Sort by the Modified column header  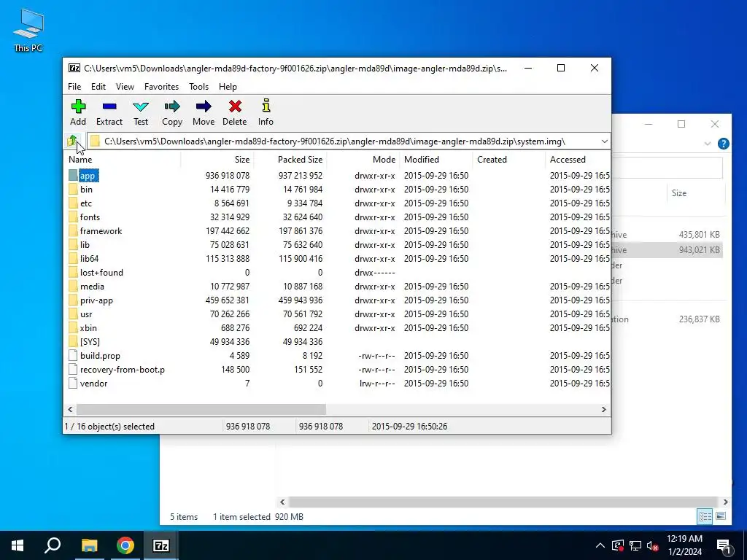[436, 160]
